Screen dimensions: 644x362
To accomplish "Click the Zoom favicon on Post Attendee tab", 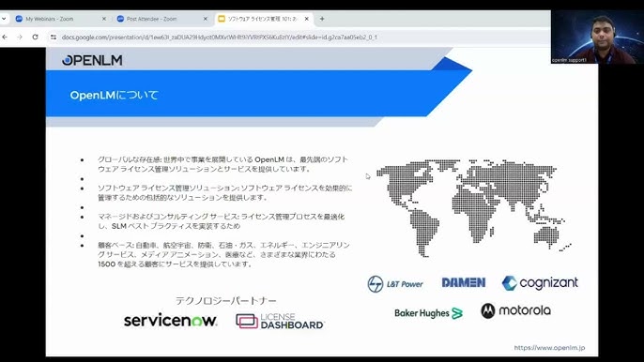I will pyautogui.click(x=120, y=19).
